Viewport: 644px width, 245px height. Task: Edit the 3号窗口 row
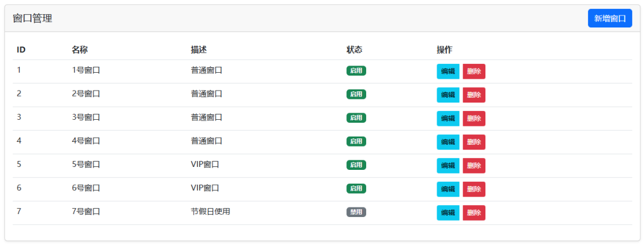click(448, 119)
